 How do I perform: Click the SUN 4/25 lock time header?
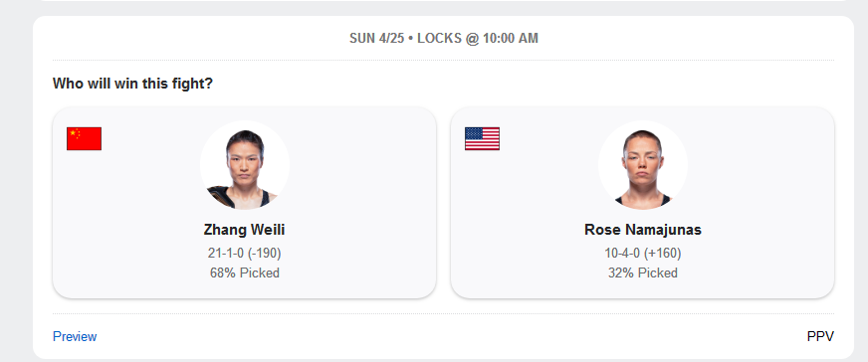(443, 38)
